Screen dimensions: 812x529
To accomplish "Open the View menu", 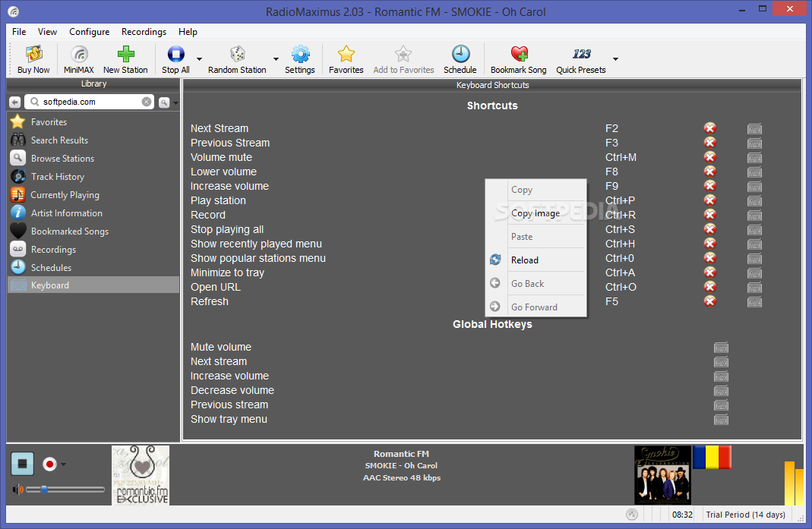I will (x=47, y=32).
